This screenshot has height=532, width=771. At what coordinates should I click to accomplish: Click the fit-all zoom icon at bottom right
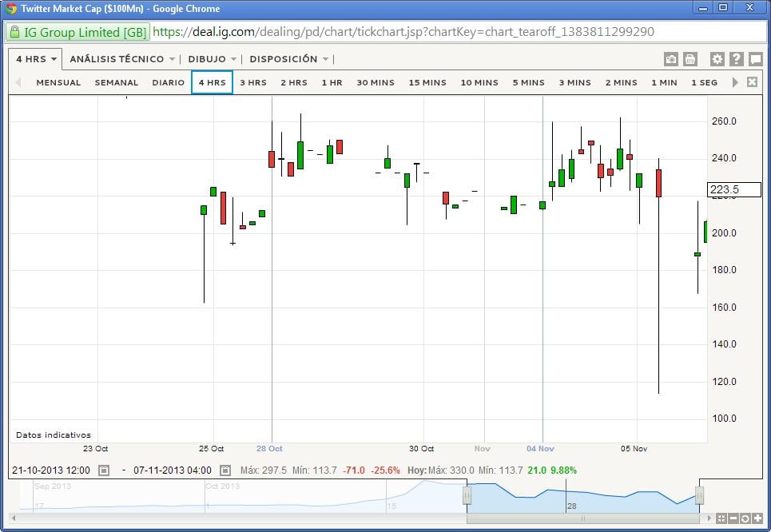[x=721, y=518]
